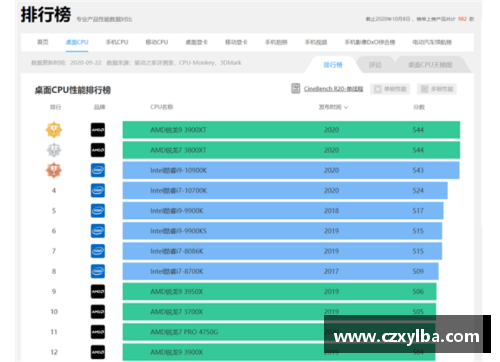Screen dimensions: 500x362
Task: Click the gold first-place medal icon
Action: (x=54, y=130)
